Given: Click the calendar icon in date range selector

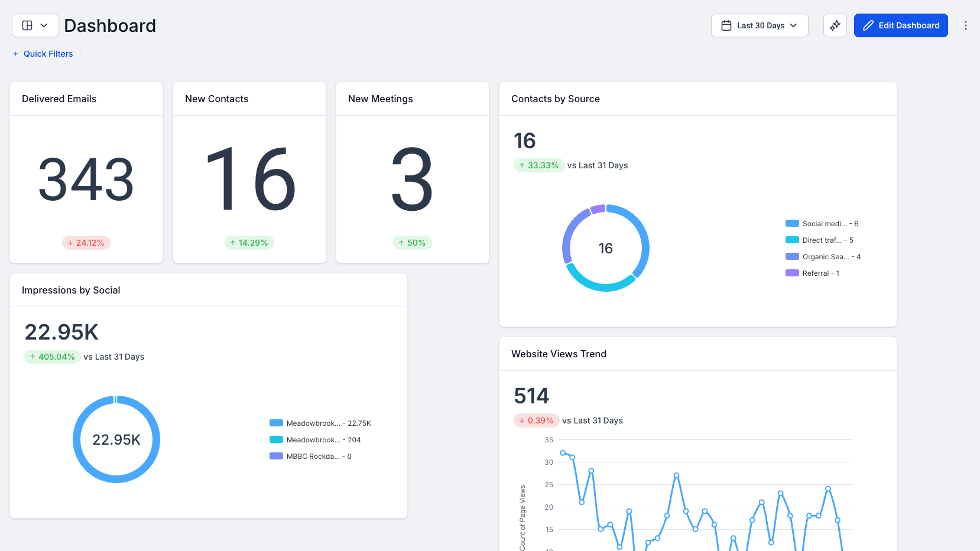Looking at the screenshot, I should click(726, 25).
